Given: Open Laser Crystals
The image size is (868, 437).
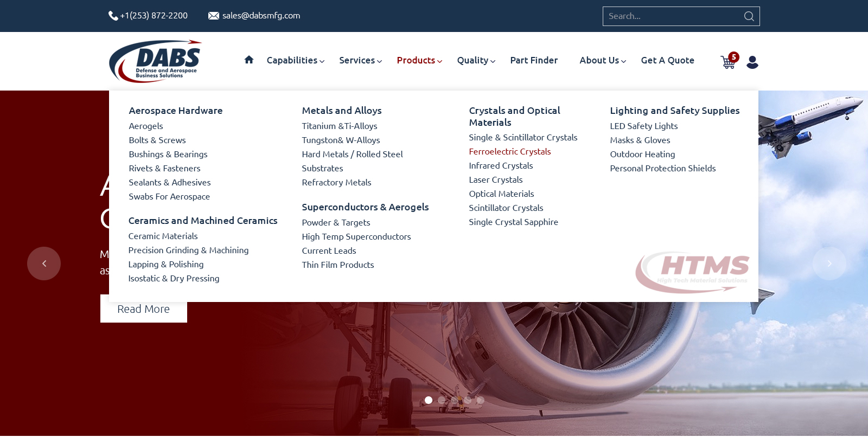Looking at the screenshot, I should [x=496, y=179].
